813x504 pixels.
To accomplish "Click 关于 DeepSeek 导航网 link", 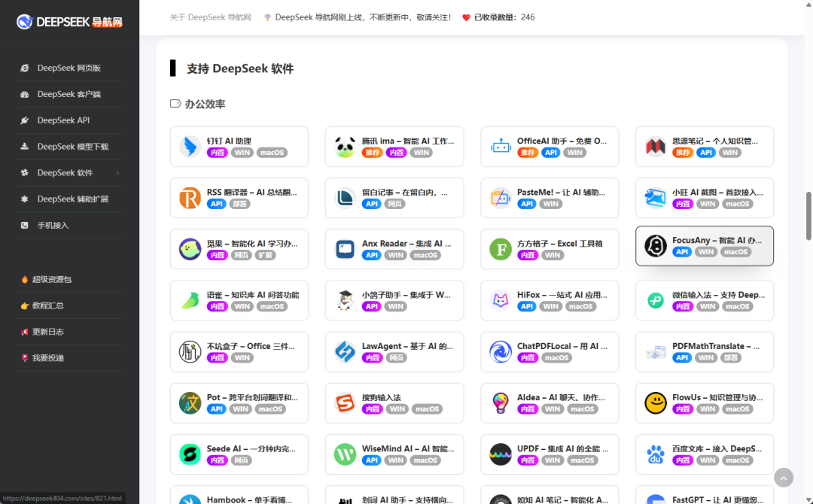I will point(210,17).
